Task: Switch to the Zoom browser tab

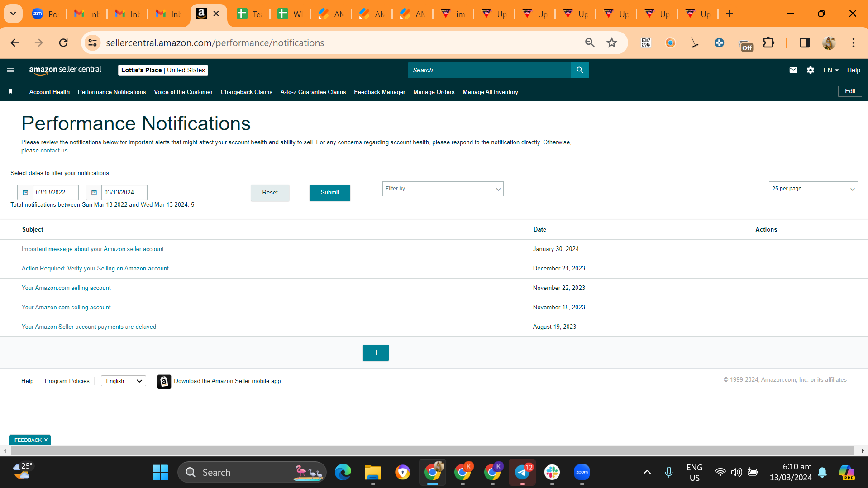Action: tap(46, 14)
